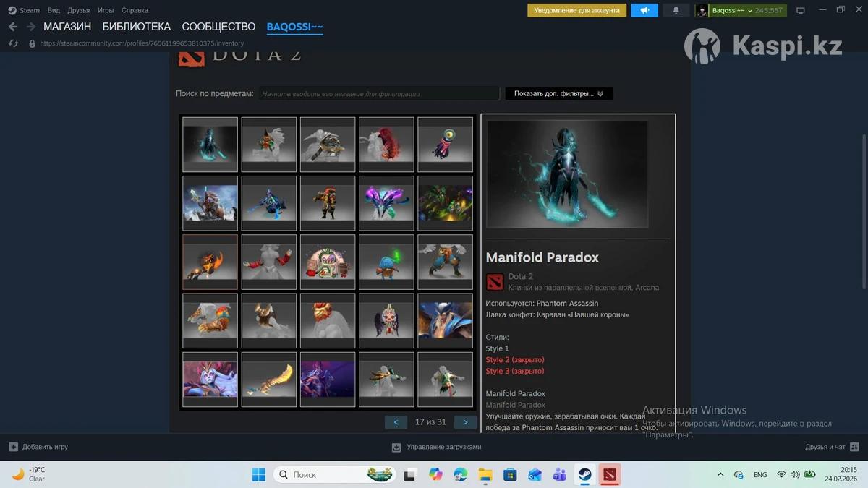Click the back navigation arrow
This screenshot has width=868, height=488.
[x=13, y=27]
